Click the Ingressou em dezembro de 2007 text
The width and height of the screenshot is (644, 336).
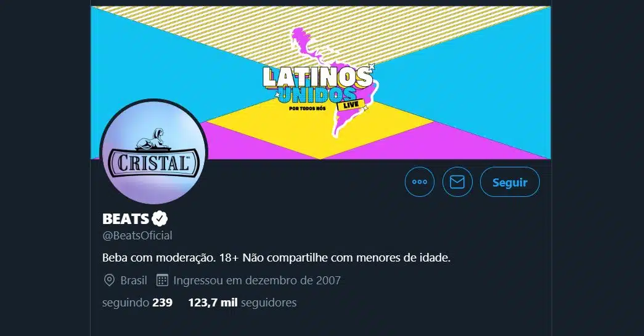[257, 280]
